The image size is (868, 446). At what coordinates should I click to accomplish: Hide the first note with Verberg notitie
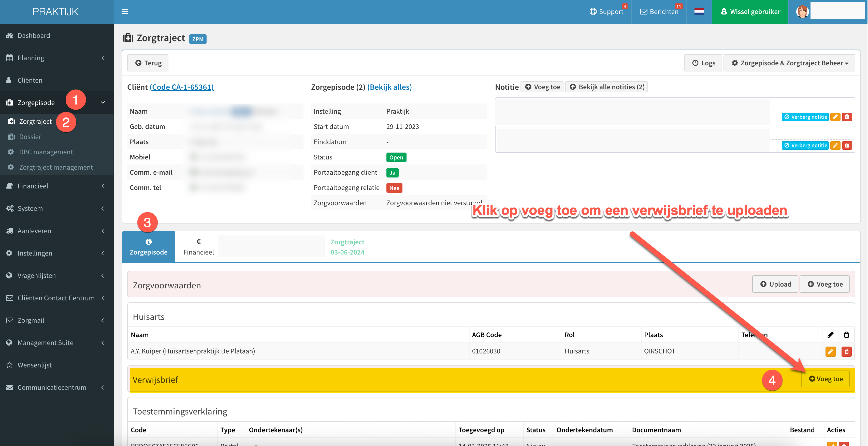point(805,117)
